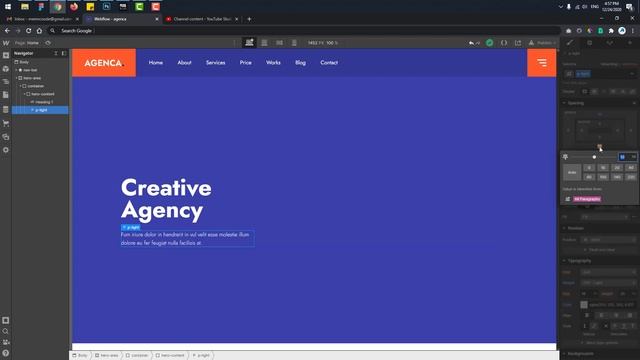The image size is (640, 360).
Task: Open the Webflow W menu icon
Action: 6,43
